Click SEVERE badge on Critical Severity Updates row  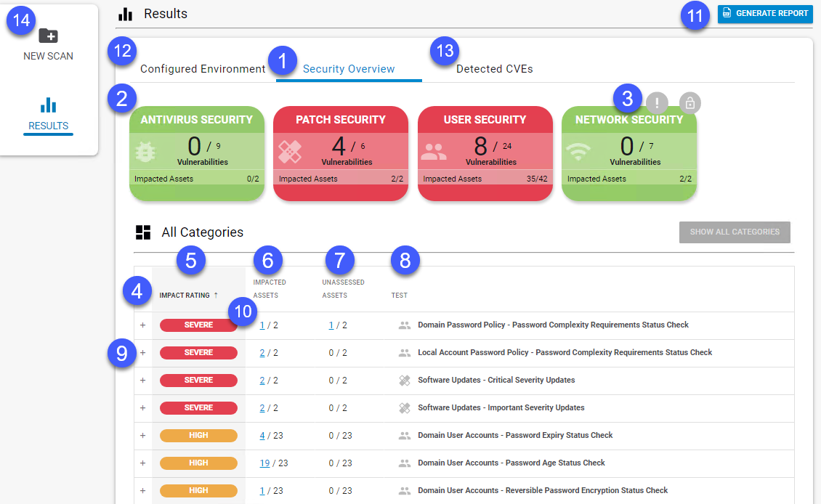[x=198, y=381]
